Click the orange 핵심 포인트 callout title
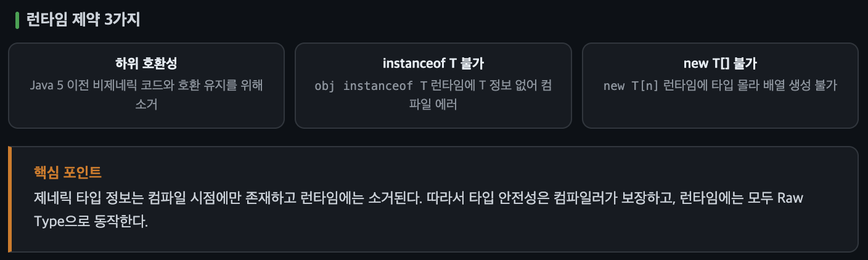The image size is (868, 260). (x=68, y=171)
